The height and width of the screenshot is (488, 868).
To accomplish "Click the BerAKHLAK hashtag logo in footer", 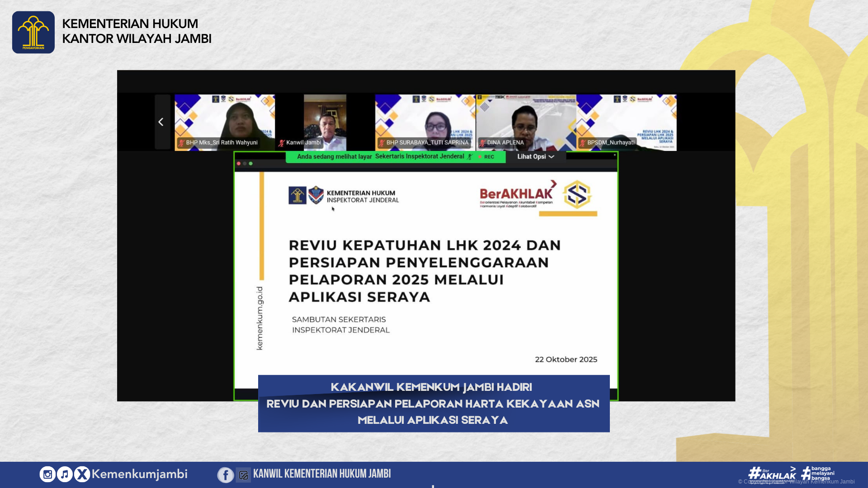I will [x=772, y=474].
